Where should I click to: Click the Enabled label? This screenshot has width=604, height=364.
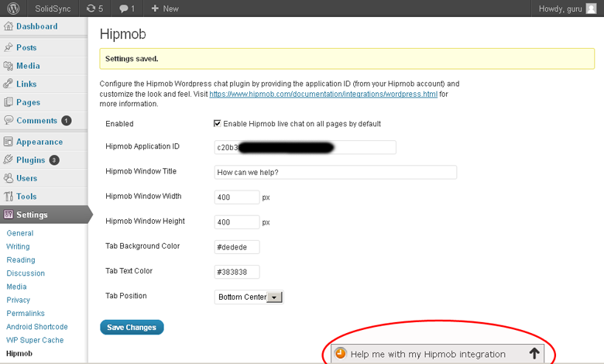pyautogui.click(x=119, y=124)
